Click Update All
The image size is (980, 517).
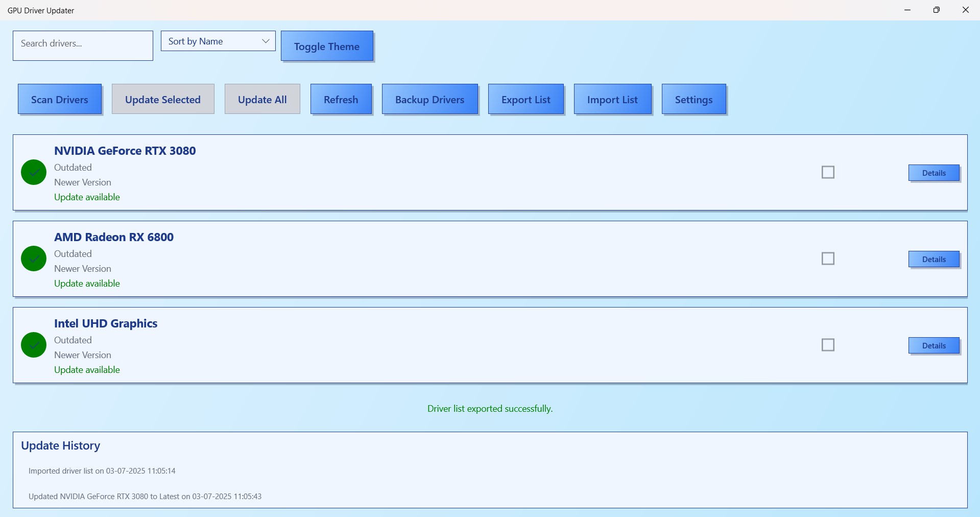tap(262, 99)
